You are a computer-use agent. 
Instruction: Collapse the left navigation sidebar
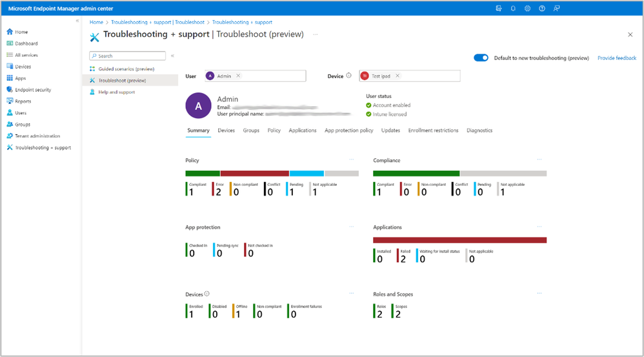pos(77,21)
